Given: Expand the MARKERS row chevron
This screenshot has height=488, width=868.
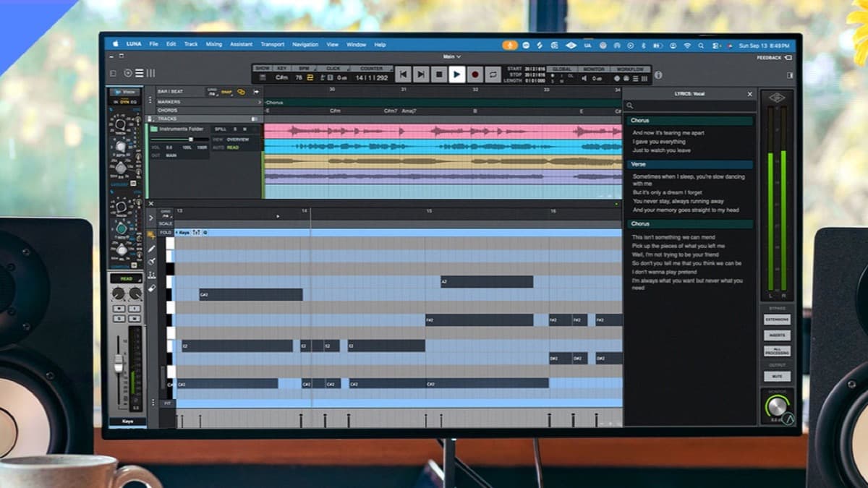Looking at the screenshot, I should point(260,102).
